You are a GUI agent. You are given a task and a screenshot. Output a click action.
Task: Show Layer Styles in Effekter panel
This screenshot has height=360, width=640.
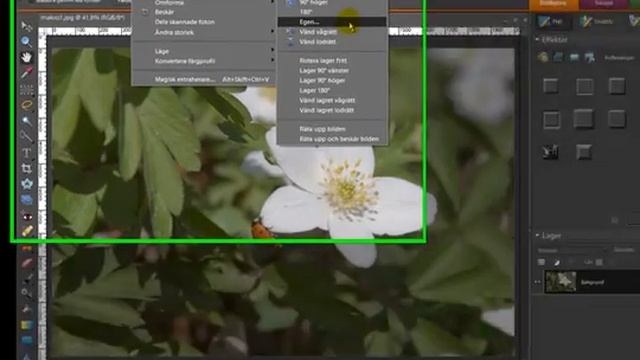point(558,57)
